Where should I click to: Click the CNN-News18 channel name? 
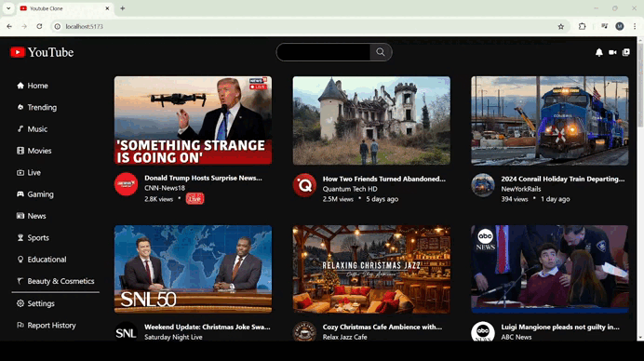coord(165,188)
